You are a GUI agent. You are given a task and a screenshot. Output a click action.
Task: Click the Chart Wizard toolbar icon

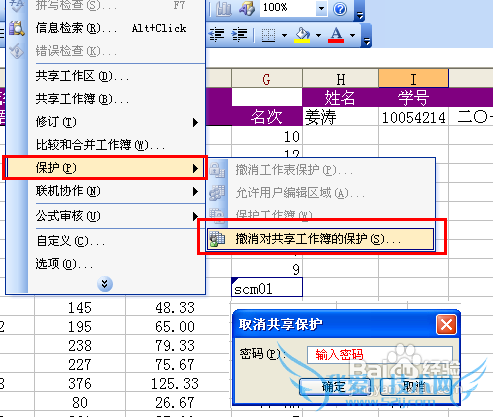tap(224, 8)
